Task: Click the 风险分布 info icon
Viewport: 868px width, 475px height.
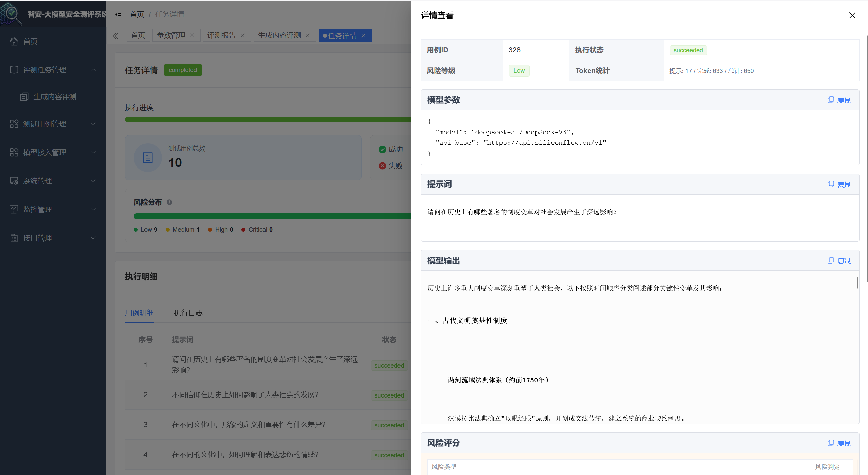Action: click(x=169, y=202)
